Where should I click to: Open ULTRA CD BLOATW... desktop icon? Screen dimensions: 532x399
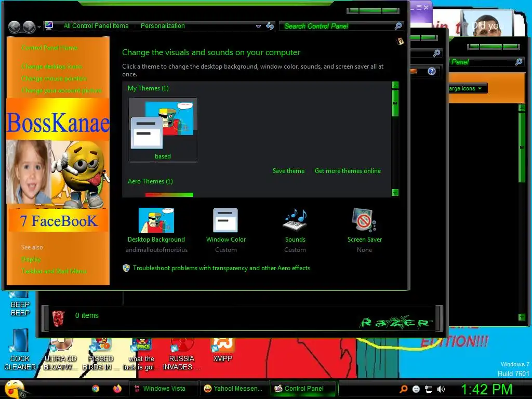pos(60,354)
